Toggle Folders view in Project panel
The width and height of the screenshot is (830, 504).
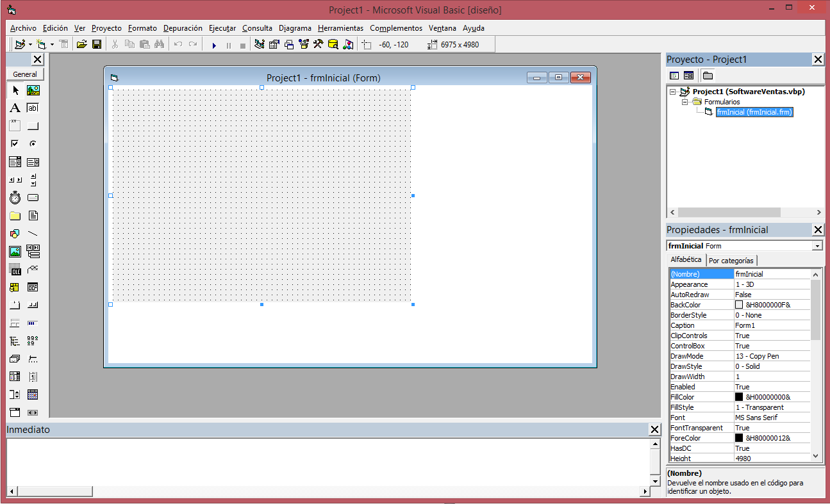click(x=708, y=76)
